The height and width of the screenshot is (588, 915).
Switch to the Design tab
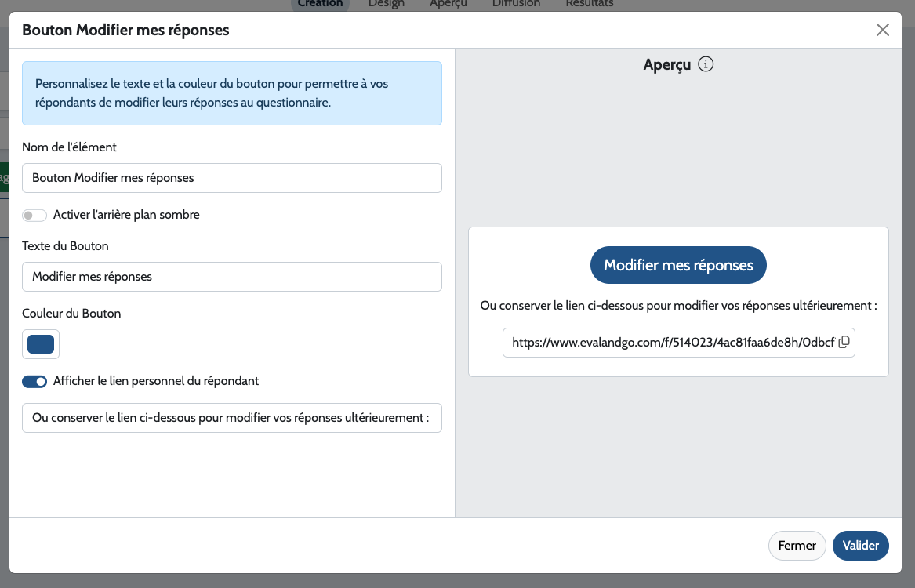point(386,4)
